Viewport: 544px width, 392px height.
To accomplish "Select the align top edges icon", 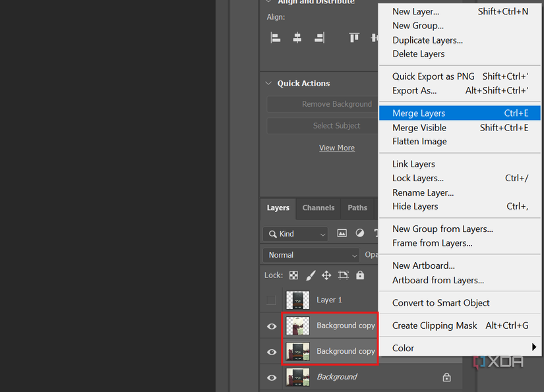I will (354, 38).
